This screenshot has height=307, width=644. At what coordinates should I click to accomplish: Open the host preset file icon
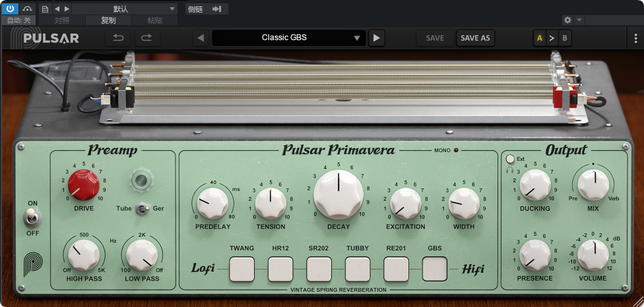(x=45, y=9)
